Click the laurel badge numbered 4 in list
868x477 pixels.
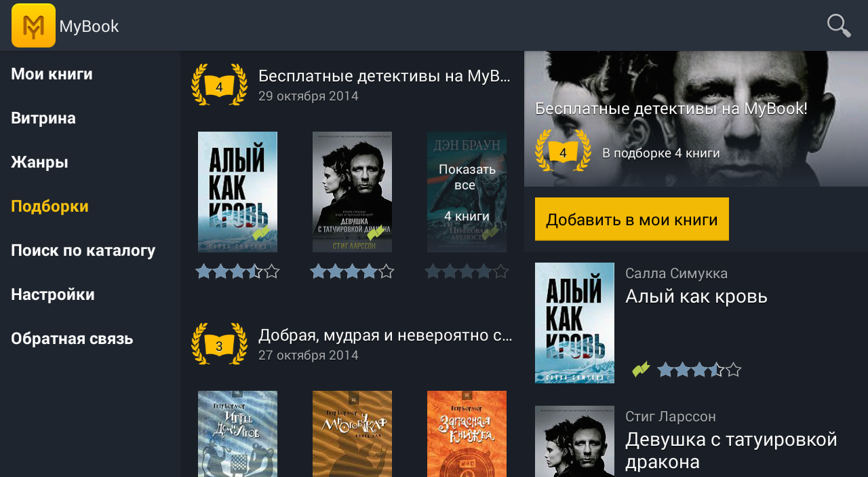pos(219,85)
